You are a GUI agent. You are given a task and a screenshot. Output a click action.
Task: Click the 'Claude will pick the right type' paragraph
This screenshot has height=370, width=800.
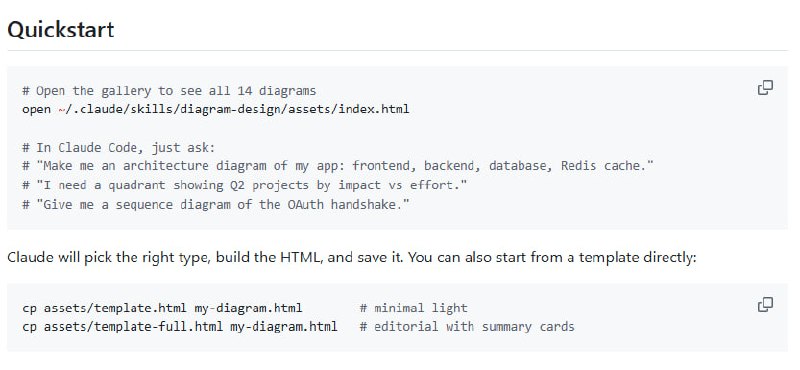pyautogui.click(x=352, y=257)
